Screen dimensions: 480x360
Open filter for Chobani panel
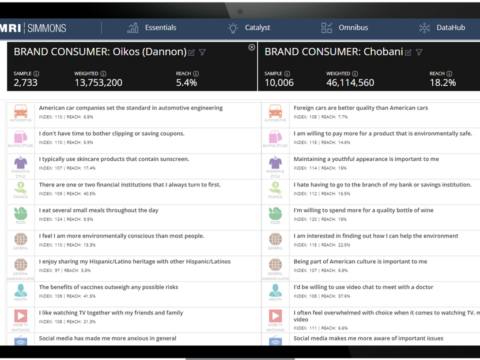tap(419, 52)
